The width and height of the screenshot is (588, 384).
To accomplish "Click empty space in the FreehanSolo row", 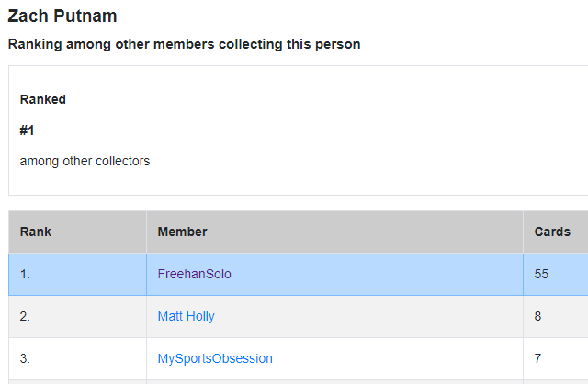I will [375, 274].
